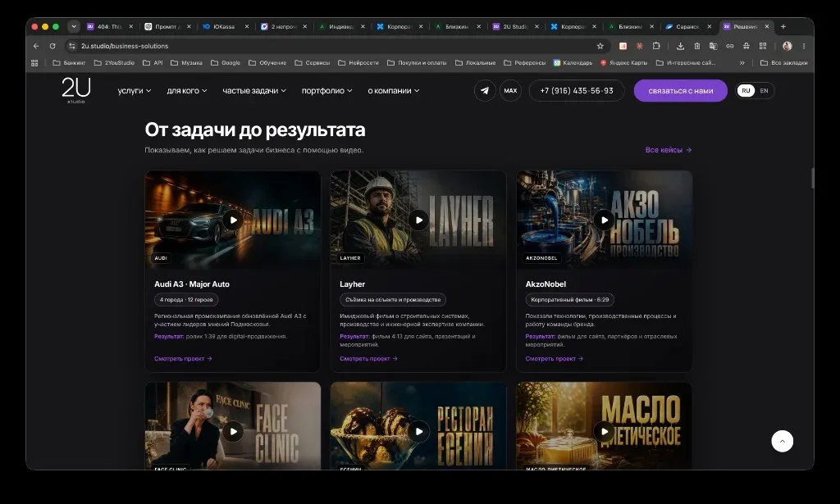The image size is (840, 504).
Task: Play the Масло диетическое video
Action: pos(604,431)
